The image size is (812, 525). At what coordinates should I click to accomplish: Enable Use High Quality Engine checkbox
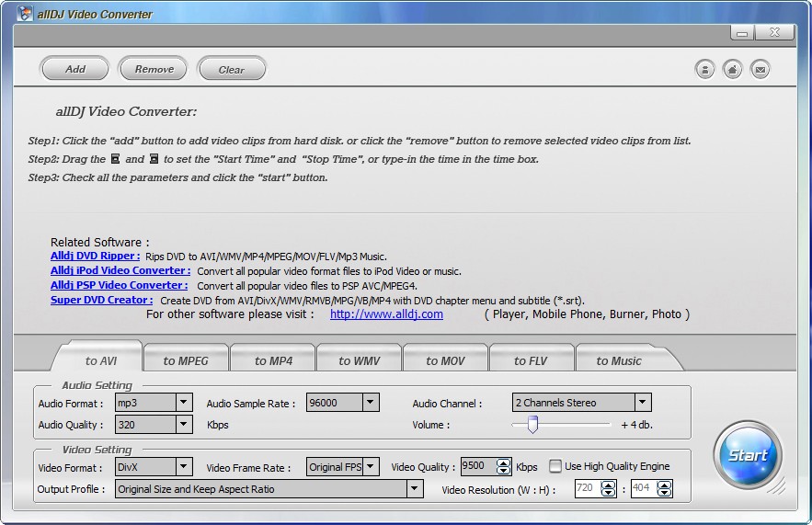tap(555, 466)
